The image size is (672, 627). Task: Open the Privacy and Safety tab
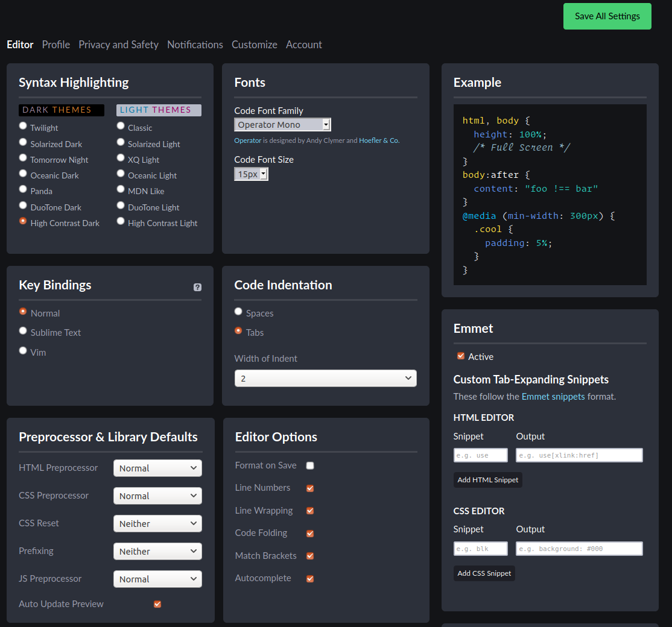point(118,44)
